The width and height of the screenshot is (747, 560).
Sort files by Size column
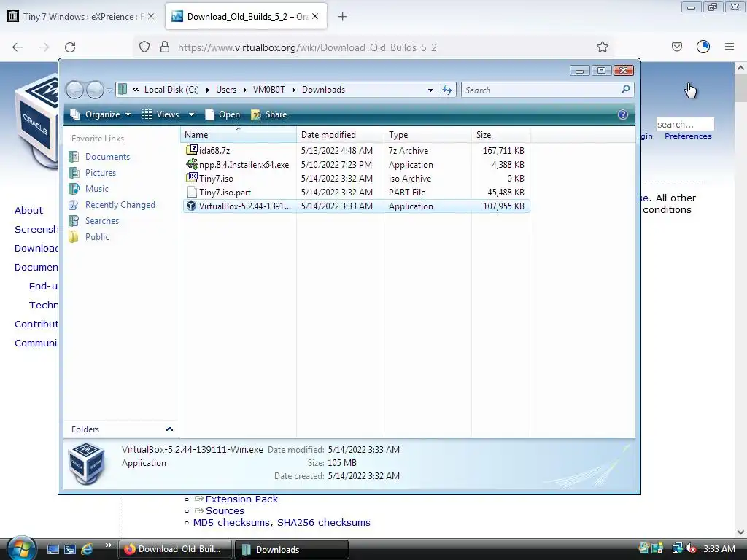coord(500,135)
